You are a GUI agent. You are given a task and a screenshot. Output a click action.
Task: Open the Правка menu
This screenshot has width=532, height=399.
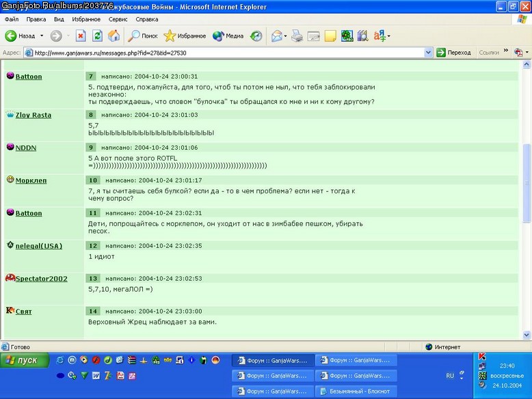[x=36, y=19]
